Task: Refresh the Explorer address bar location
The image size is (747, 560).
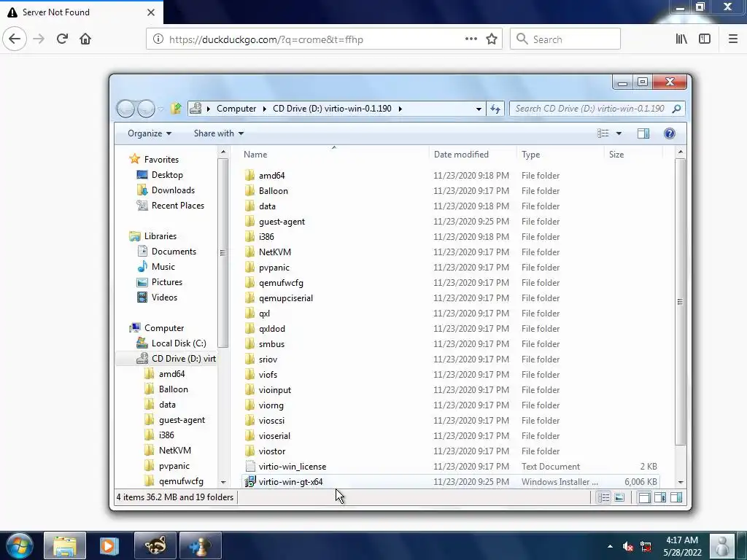Action: [495, 109]
